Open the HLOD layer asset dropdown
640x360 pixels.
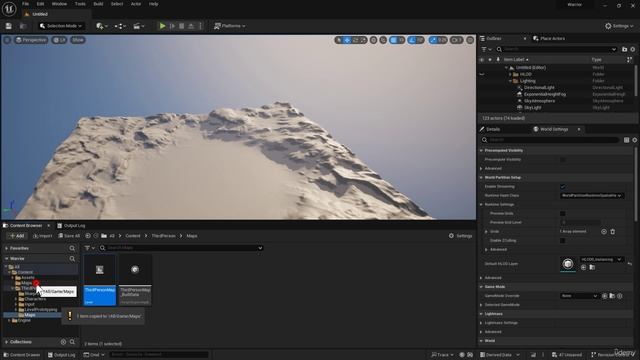click(602, 259)
